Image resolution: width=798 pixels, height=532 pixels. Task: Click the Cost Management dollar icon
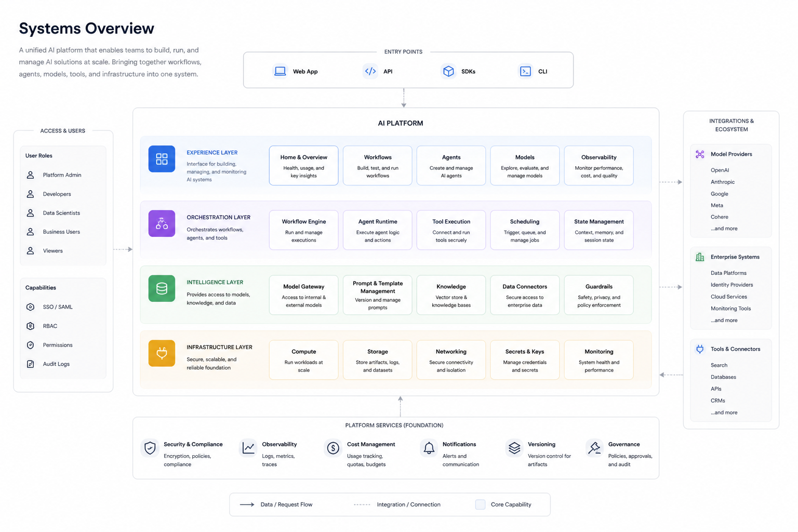click(333, 448)
